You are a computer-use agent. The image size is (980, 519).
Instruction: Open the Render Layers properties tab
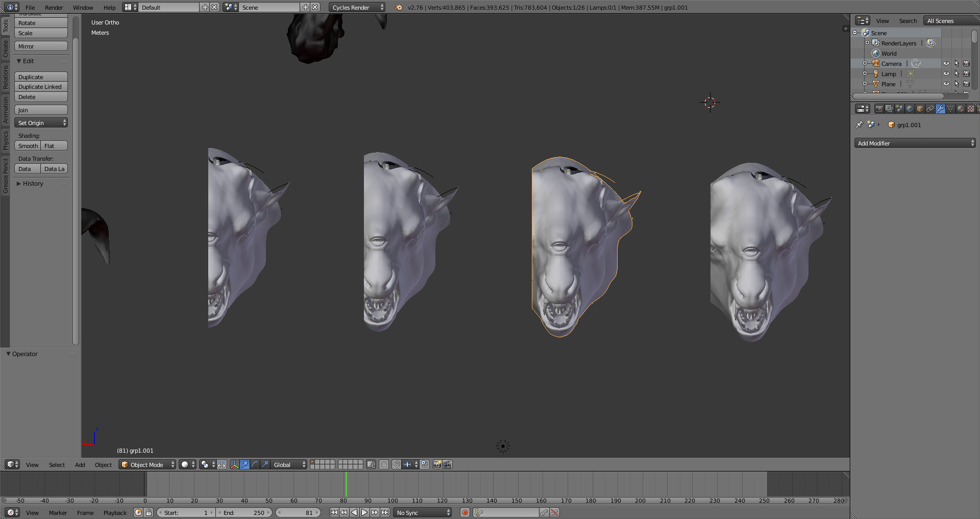point(889,109)
